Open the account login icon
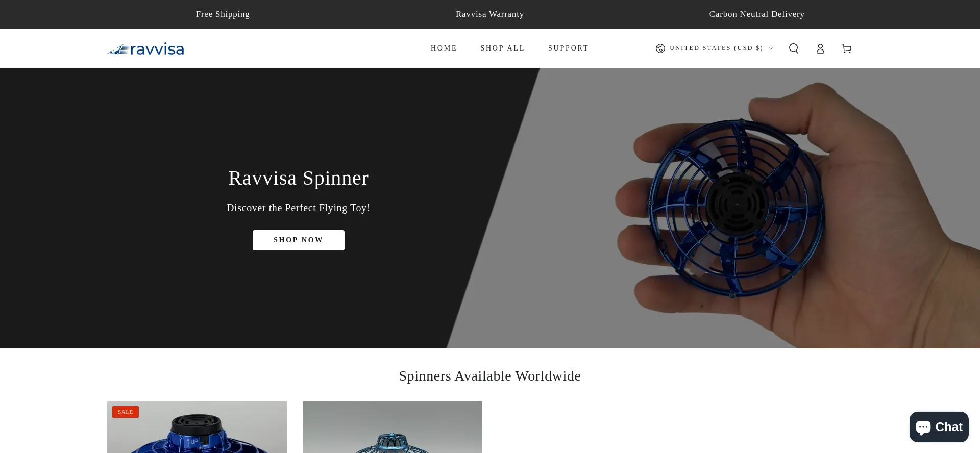 [820, 48]
